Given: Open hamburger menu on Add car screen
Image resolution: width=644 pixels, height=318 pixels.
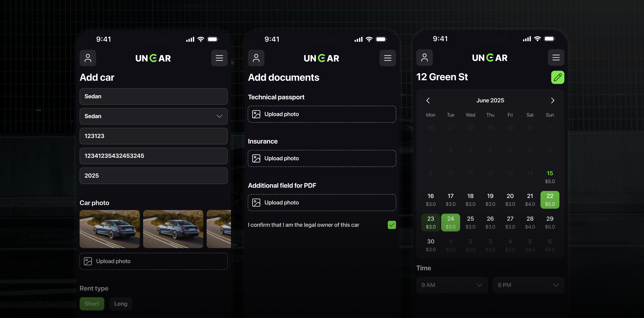Looking at the screenshot, I should [219, 58].
